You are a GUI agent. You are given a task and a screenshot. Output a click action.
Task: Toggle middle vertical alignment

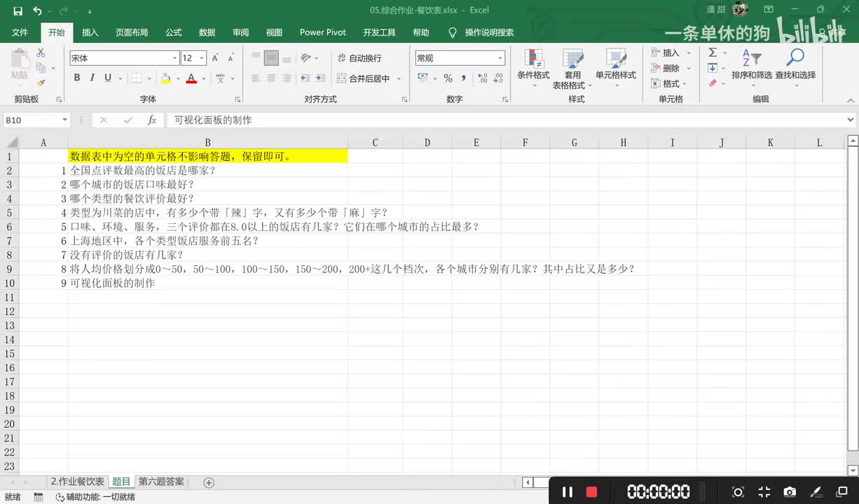[x=271, y=58]
